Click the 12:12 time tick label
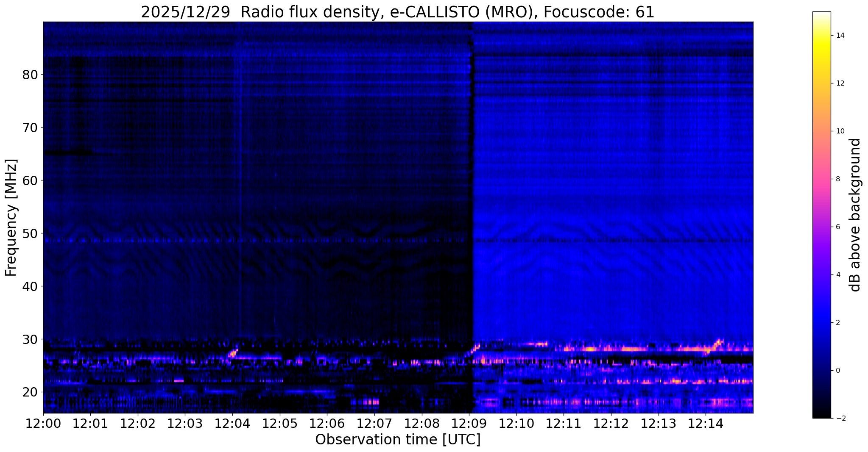Screen dimensions: 868x452 click(611, 424)
